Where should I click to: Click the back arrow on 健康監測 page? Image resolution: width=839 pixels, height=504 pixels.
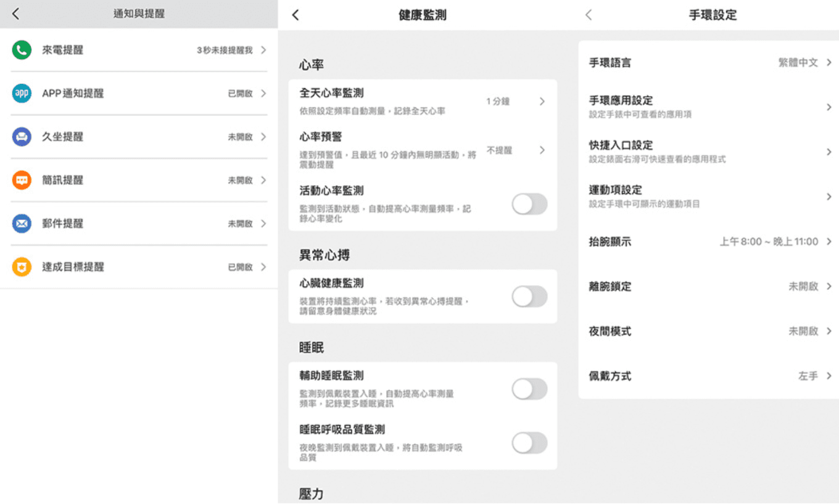coord(295,15)
